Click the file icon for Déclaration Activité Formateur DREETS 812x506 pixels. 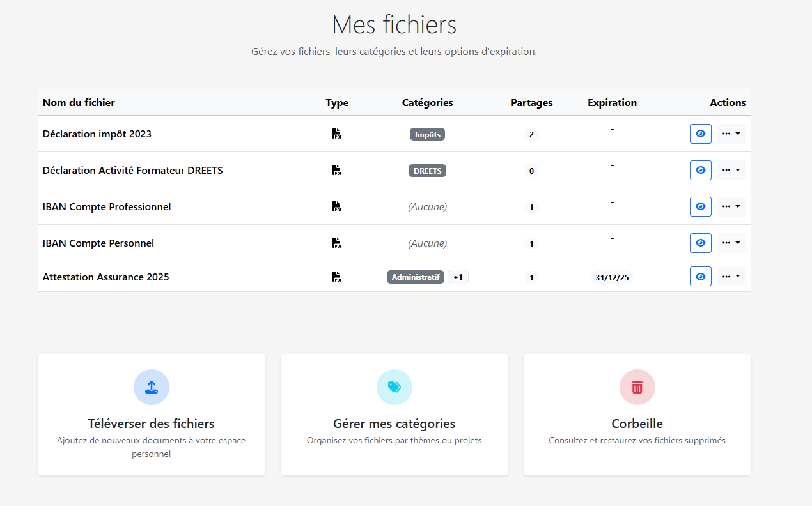[x=337, y=170]
